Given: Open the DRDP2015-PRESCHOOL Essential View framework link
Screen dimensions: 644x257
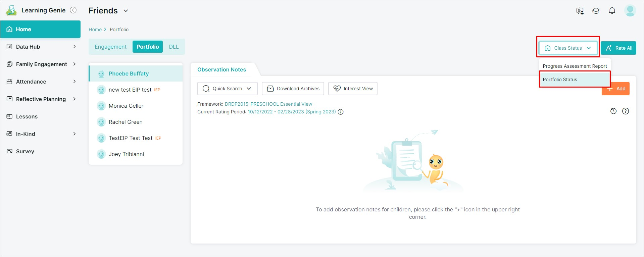Looking at the screenshot, I should [268, 104].
